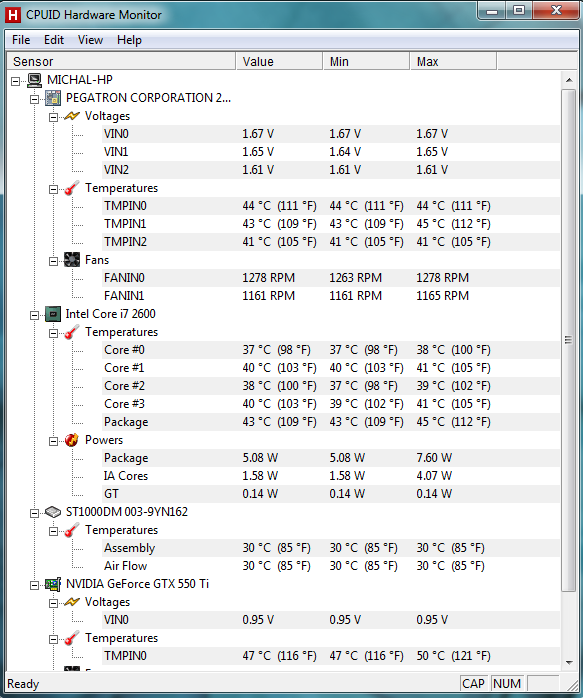Minimize the CPUID Hardware Monitor window
Screen dimensions: 583x698
[492, 11]
